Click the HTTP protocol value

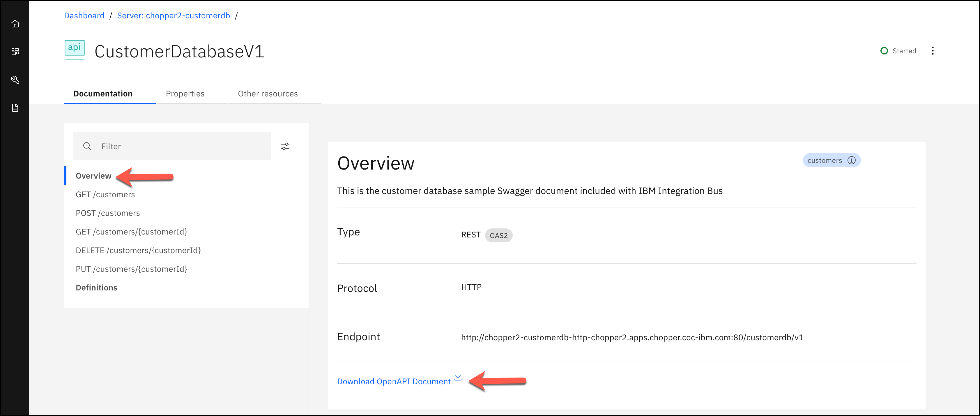pos(471,287)
